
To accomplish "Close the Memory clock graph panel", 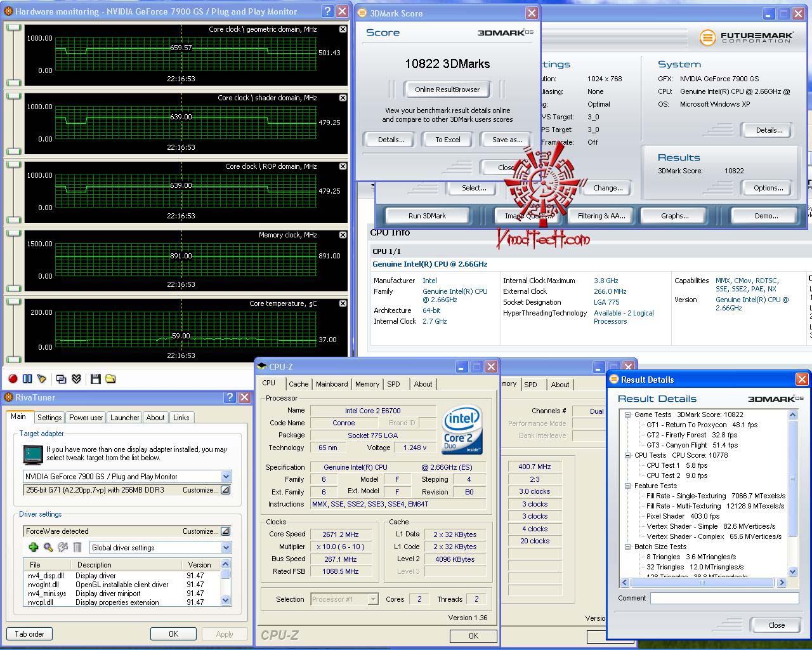I will [x=343, y=235].
